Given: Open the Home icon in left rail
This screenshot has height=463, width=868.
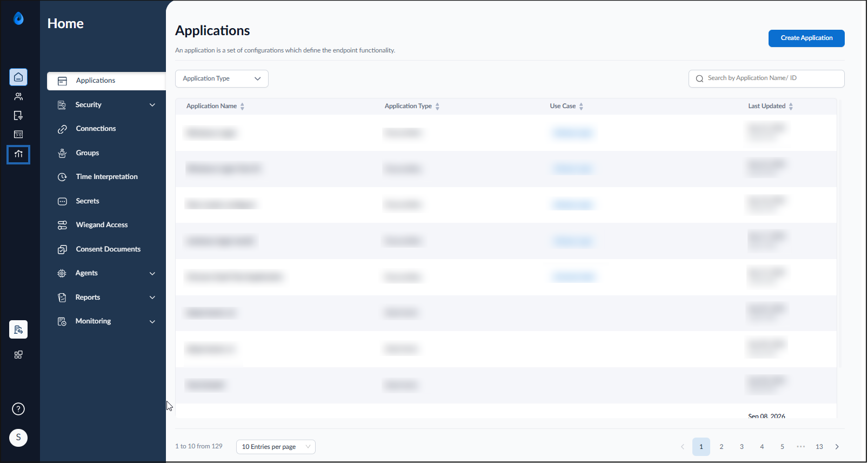Looking at the screenshot, I should [x=18, y=77].
